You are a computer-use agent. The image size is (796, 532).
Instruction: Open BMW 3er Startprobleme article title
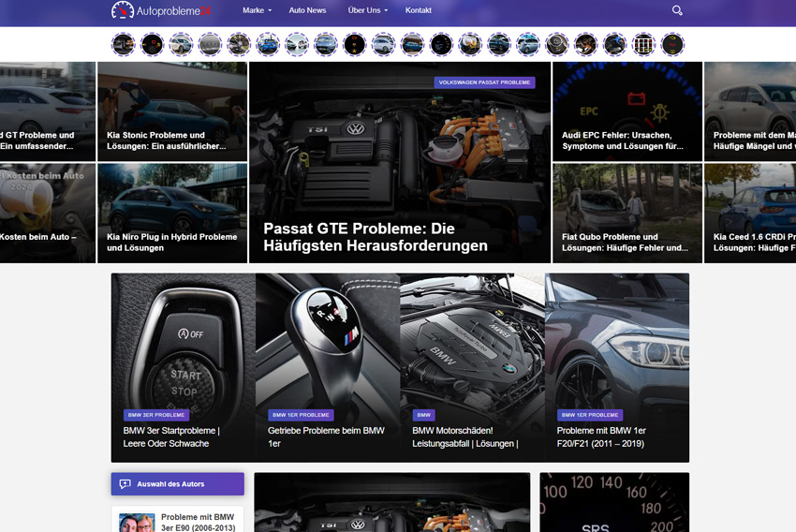(171, 437)
